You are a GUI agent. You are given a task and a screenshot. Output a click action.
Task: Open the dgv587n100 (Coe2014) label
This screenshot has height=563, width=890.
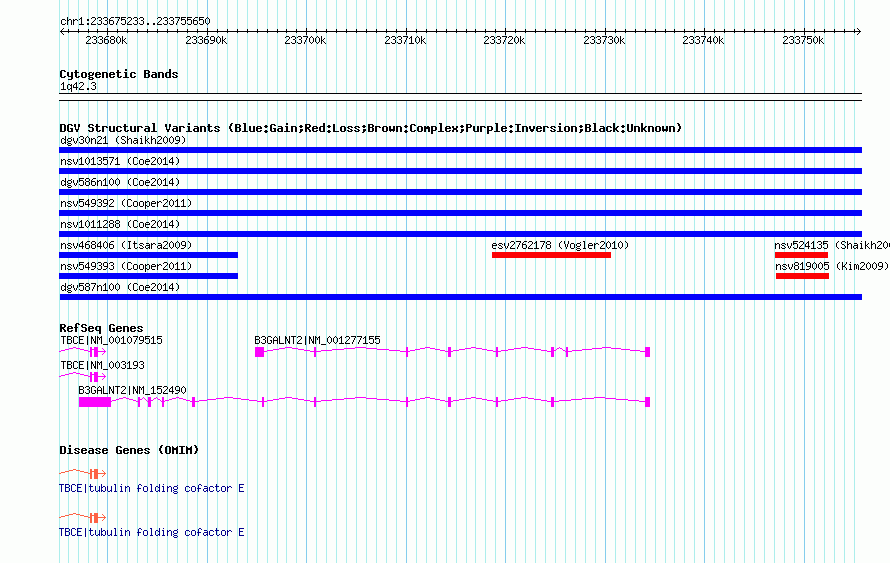pos(120,287)
